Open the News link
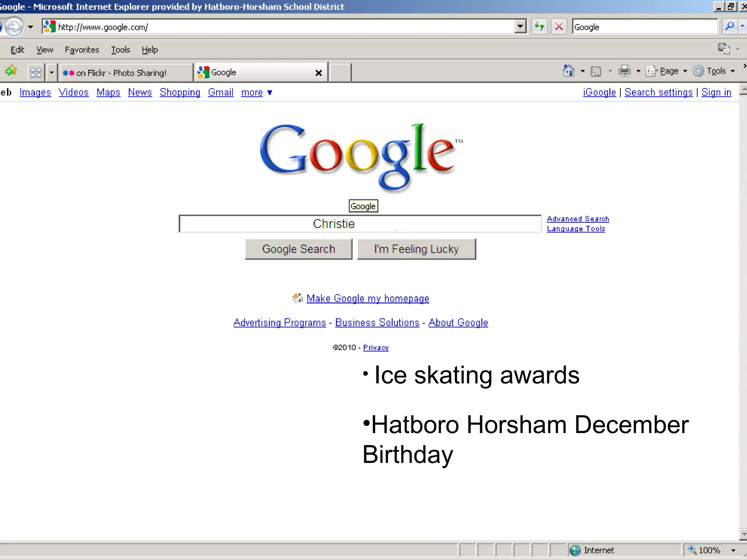 pos(140,93)
